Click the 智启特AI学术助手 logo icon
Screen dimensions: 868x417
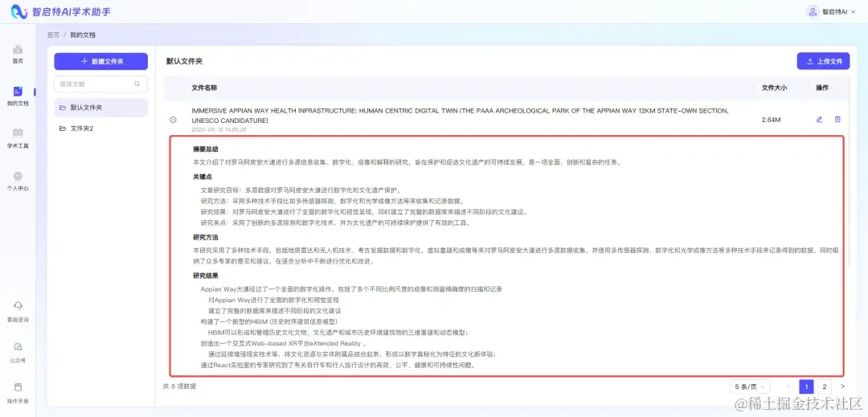pyautogui.click(x=19, y=11)
